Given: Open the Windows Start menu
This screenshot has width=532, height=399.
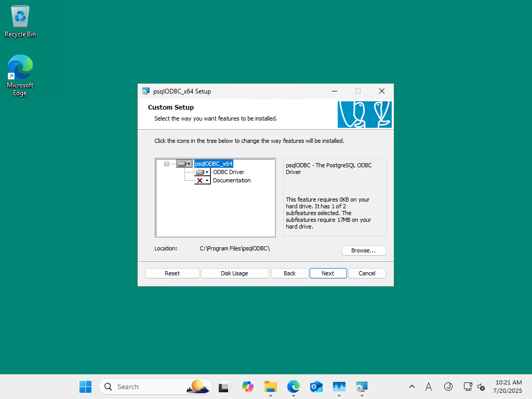Looking at the screenshot, I should [x=86, y=387].
